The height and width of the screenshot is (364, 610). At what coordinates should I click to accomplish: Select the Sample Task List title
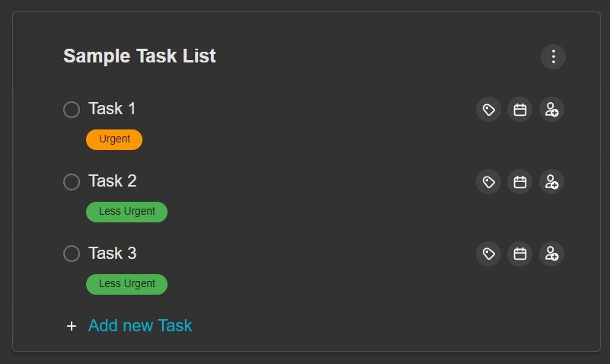(x=139, y=56)
